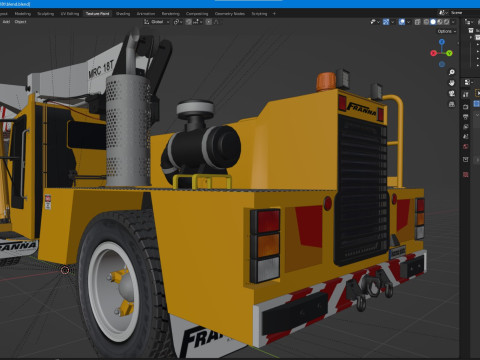Toggle proportional editing

click(x=209, y=22)
